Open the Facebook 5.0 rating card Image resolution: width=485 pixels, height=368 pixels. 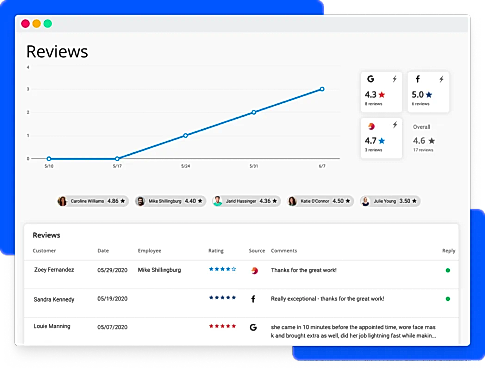pyautogui.click(x=428, y=92)
